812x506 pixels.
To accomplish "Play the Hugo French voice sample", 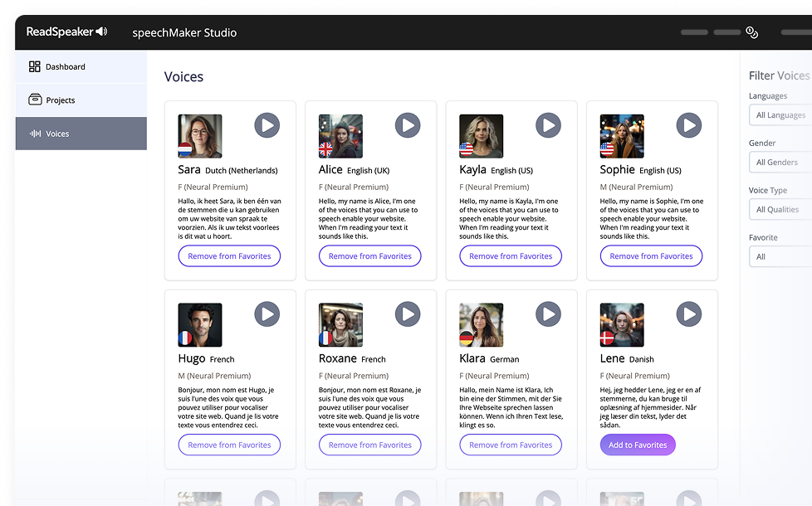I will (267, 314).
